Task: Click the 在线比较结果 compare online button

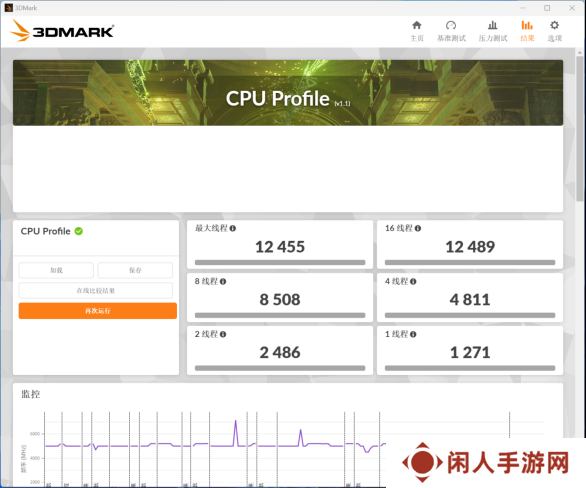Action: 96,290
